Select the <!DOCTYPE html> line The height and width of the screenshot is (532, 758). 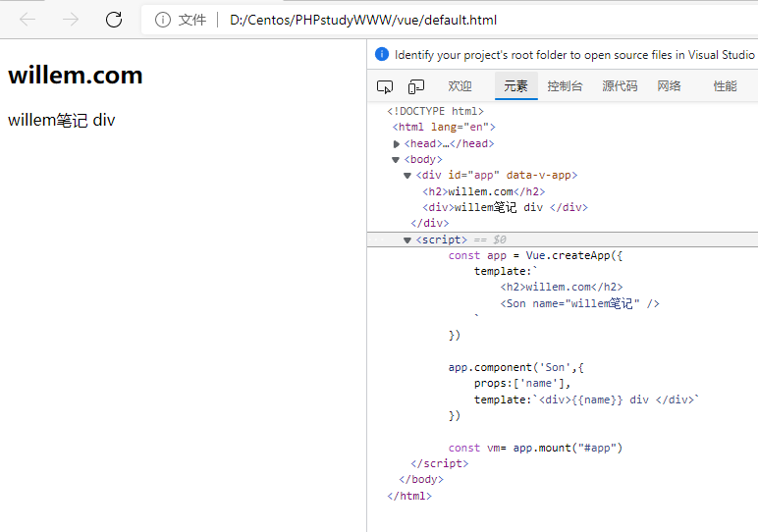click(x=435, y=111)
